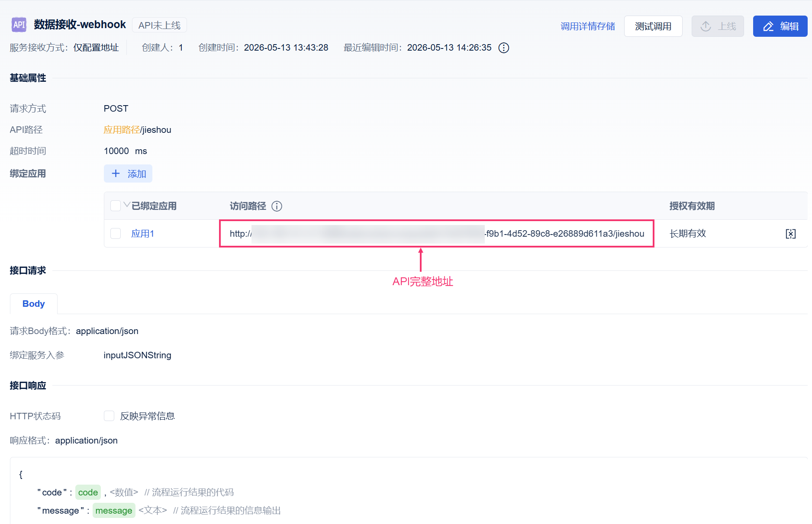Viewport: 812px width, 524px height.
Task: Select the green code variable tag
Action: coord(88,492)
